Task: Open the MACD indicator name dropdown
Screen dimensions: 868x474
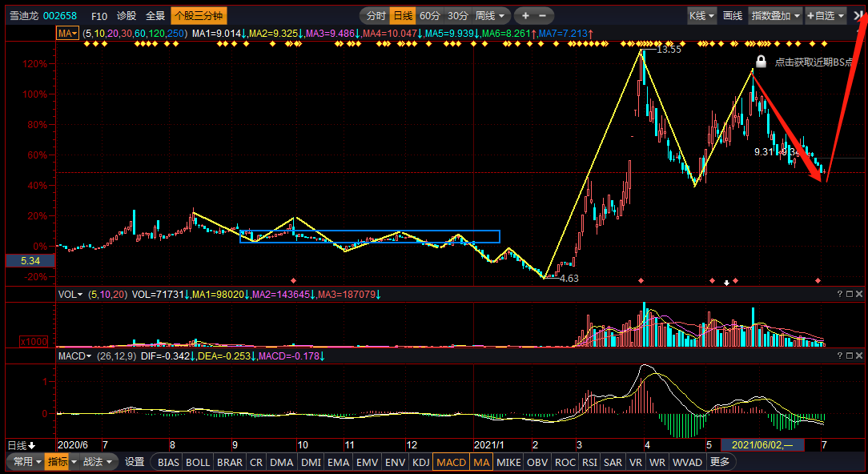Action: (74, 355)
